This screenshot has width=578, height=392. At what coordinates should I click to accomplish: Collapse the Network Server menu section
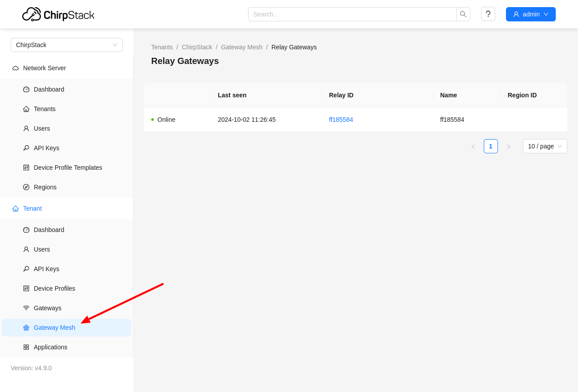click(x=44, y=68)
